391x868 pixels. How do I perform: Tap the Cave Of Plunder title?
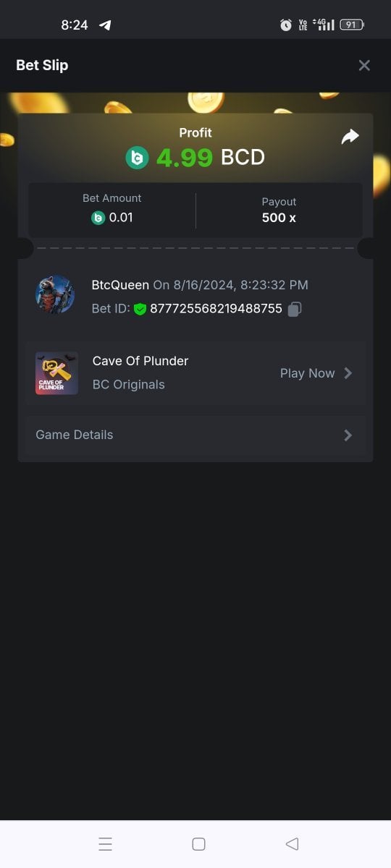[140, 361]
